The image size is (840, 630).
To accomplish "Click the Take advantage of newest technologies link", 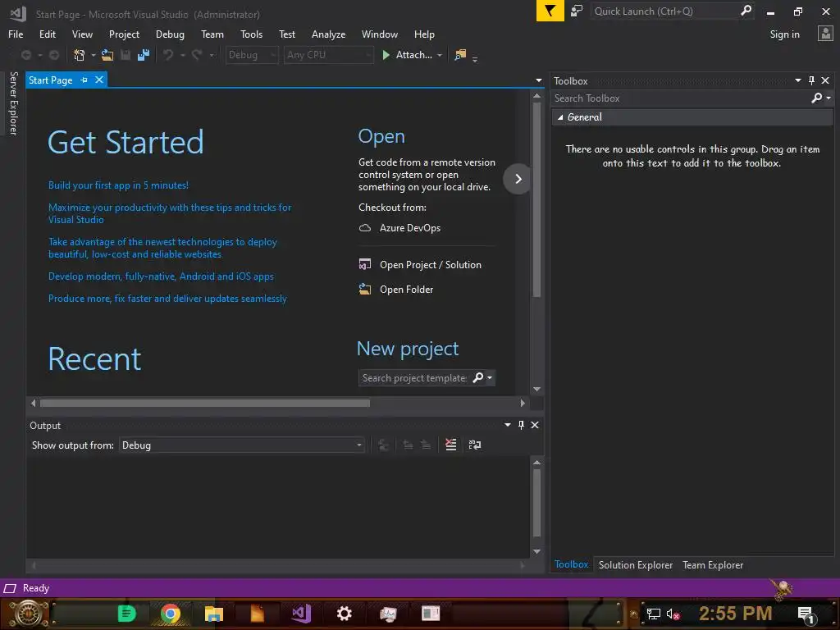I will 162,248.
